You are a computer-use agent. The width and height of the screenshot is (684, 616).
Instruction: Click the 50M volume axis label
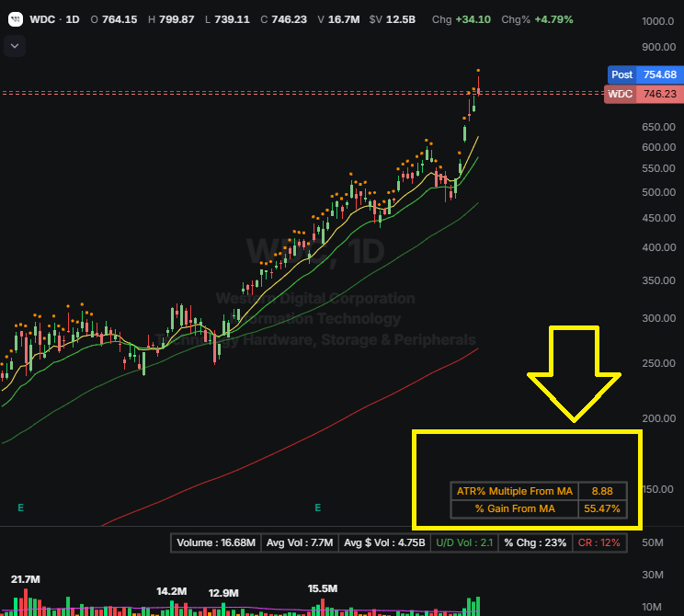tap(653, 542)
